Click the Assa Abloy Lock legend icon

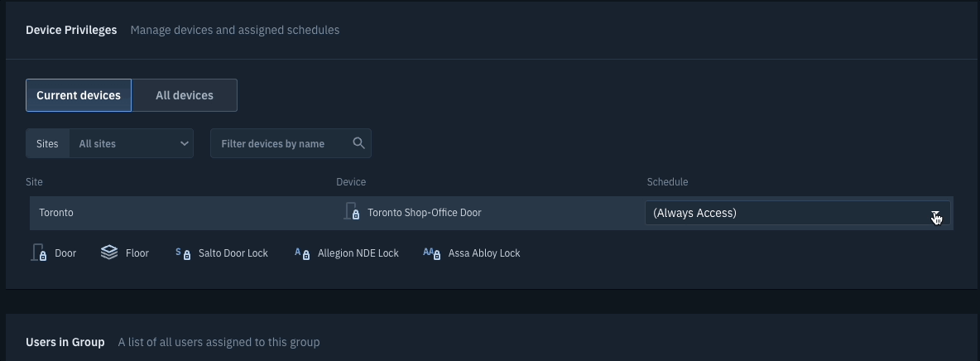[x=432, y=253]
